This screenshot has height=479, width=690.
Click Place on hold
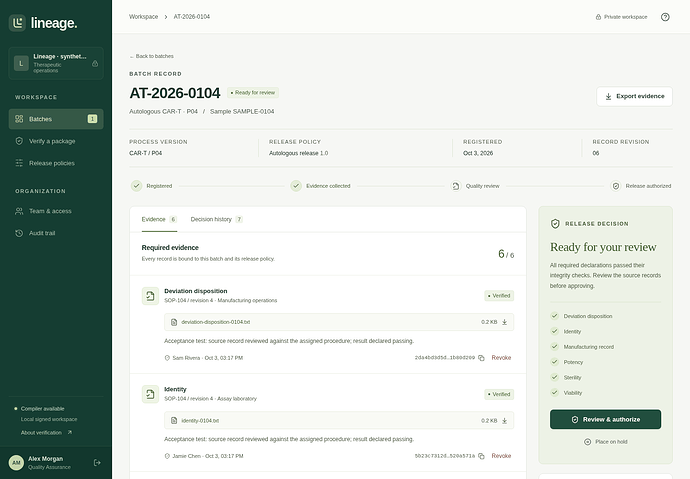(x=605, y=442)
